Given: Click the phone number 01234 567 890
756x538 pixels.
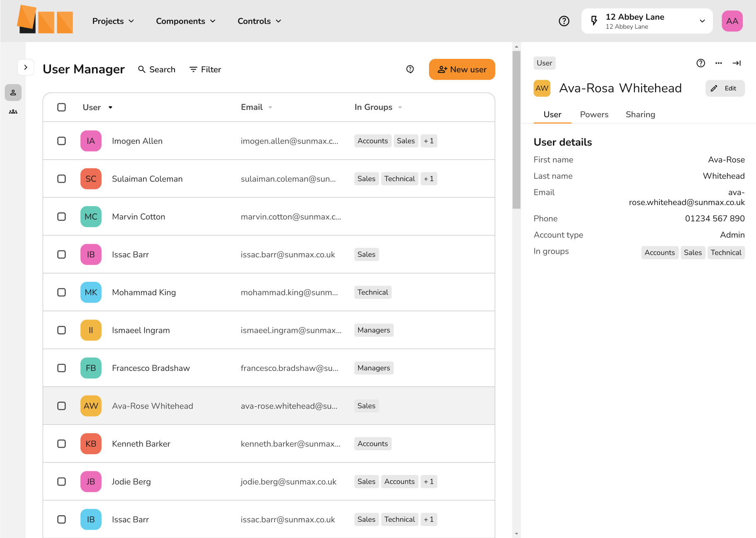Looking at the screenshot, I should click(x=715, y=218).
